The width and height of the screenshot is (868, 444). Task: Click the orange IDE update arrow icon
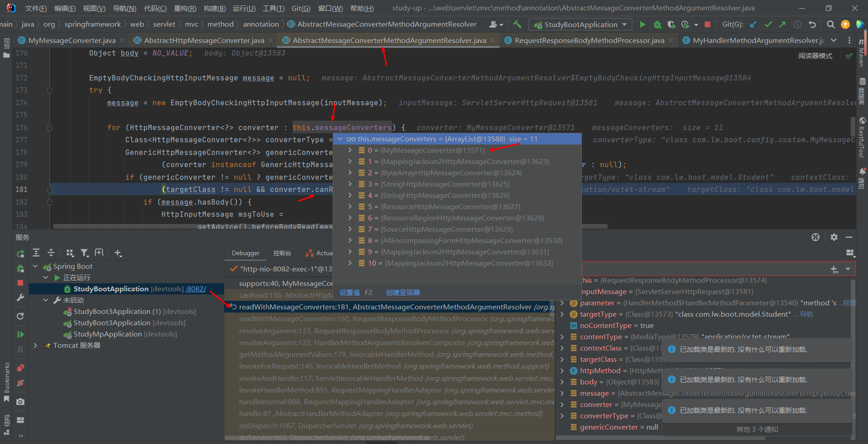coord(845,24)
